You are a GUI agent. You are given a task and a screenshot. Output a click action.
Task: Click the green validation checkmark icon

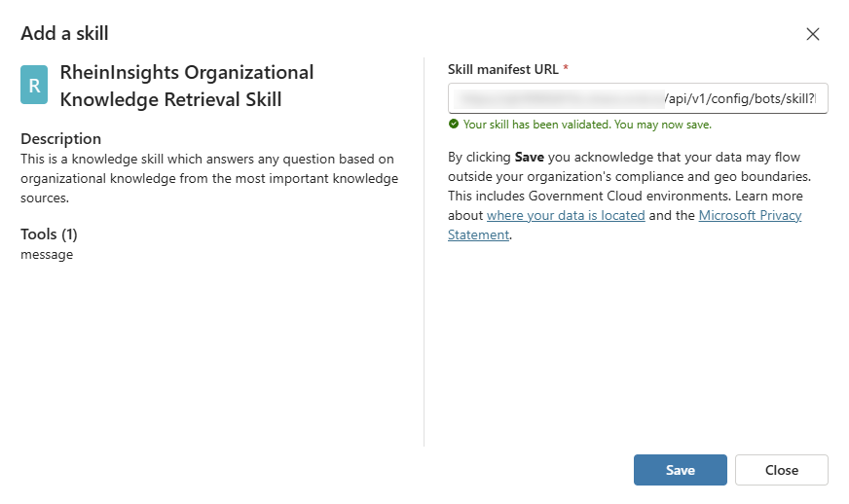pyautogui.click(x=454, y=124)
